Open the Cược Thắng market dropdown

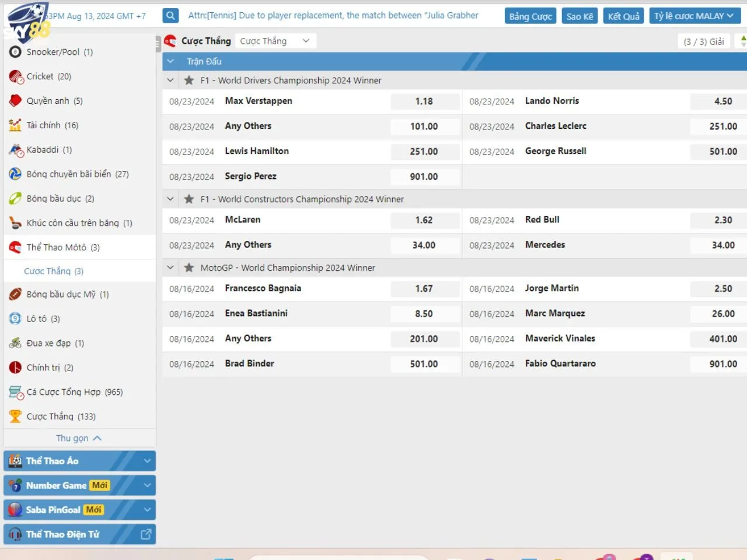(275, 41)
